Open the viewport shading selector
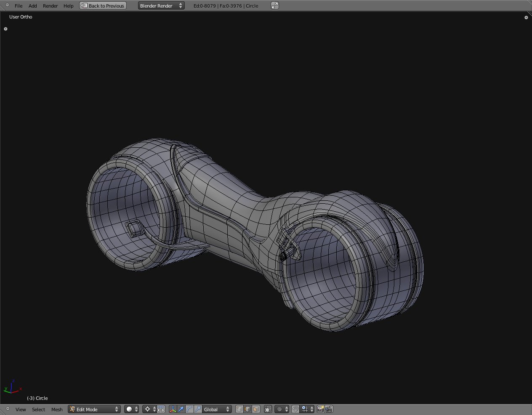Screen dimensions: 532x415 tap(131, 409)
